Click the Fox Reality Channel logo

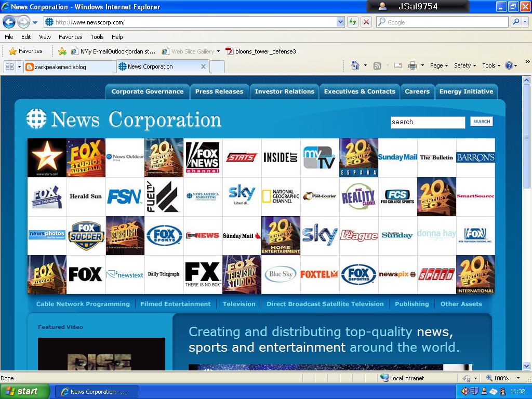[x=358, y=196]
